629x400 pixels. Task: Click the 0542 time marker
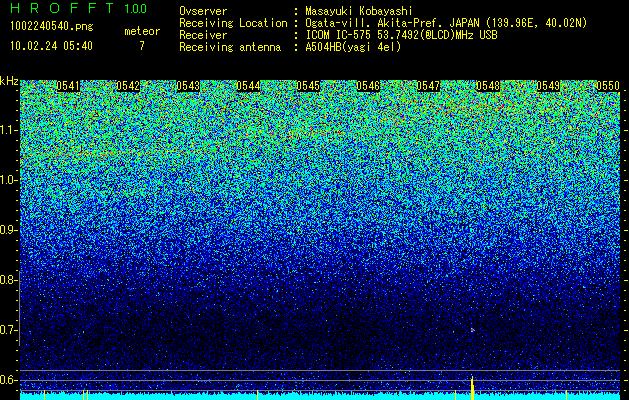click(128, 86)
